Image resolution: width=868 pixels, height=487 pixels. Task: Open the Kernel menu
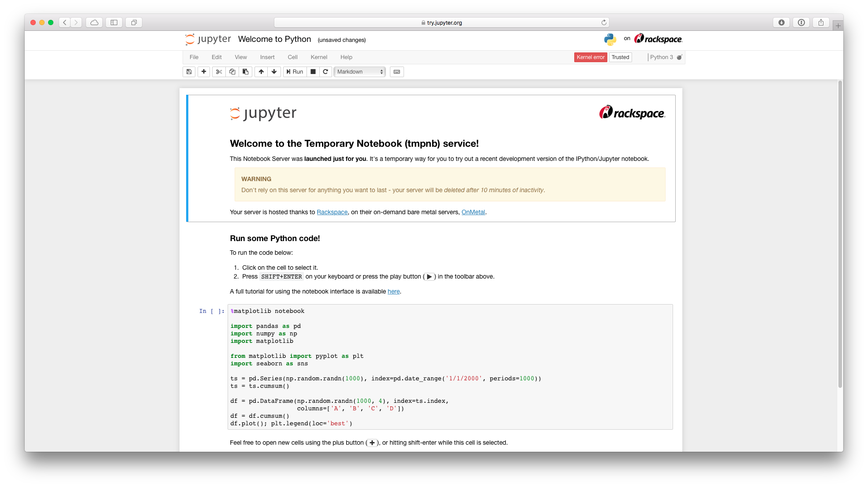[318, 57]
